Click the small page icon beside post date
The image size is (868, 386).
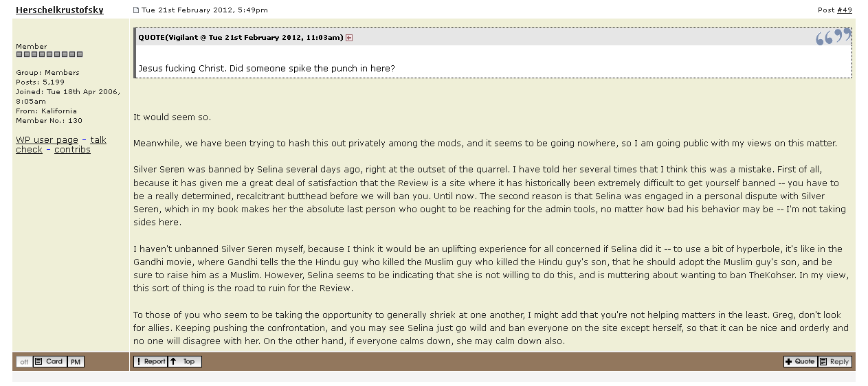tap(136, 10)
